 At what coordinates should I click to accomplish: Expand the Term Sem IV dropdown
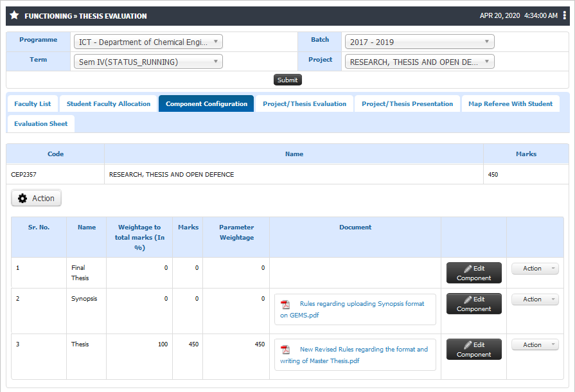pos(148,62)
